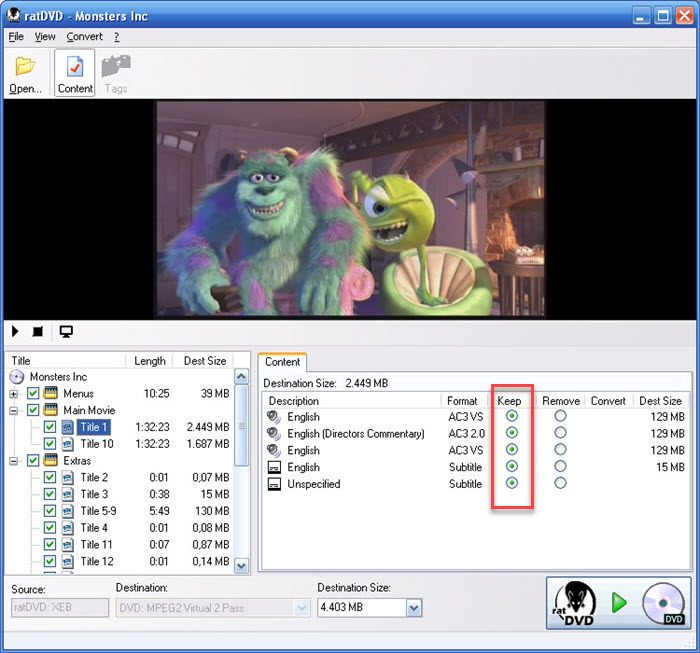Uncheck the Title 2 checkbox
The image size is (700, 653).
point(50,478)
